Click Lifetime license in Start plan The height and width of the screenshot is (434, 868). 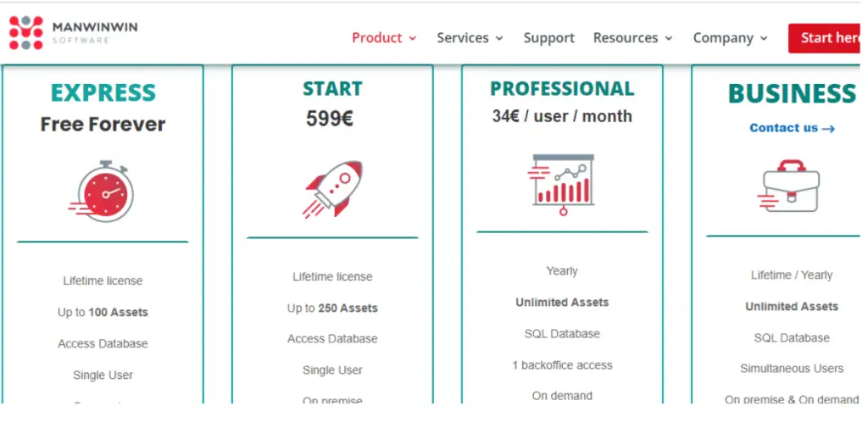pos(332,277)
